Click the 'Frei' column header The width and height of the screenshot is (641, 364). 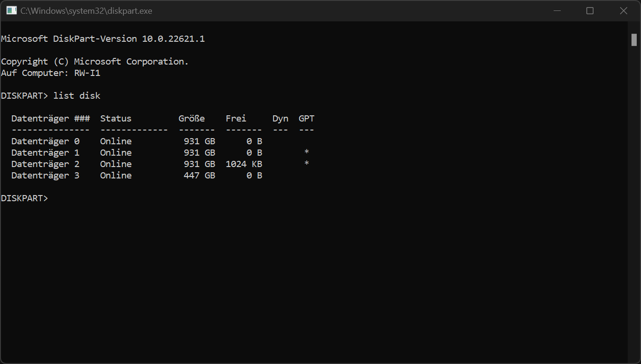pyautogui.click(x=236, y=119)
